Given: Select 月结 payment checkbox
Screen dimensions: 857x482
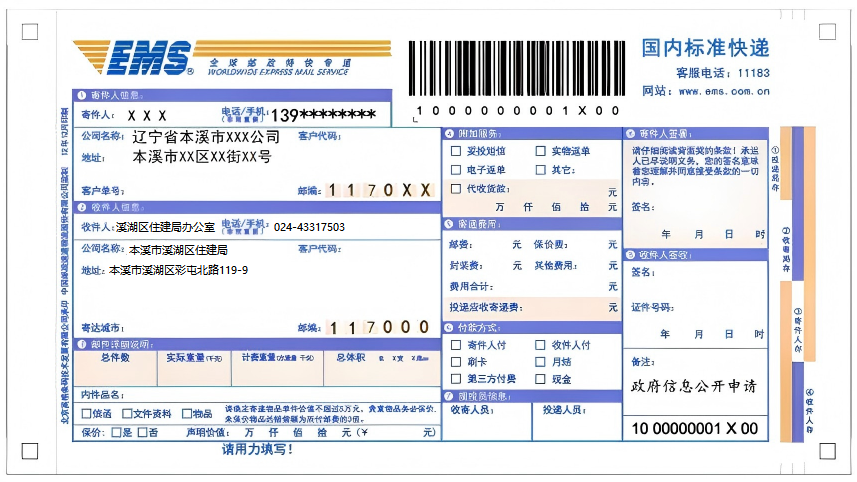Looking at the screenshot, I should (540, 362).
